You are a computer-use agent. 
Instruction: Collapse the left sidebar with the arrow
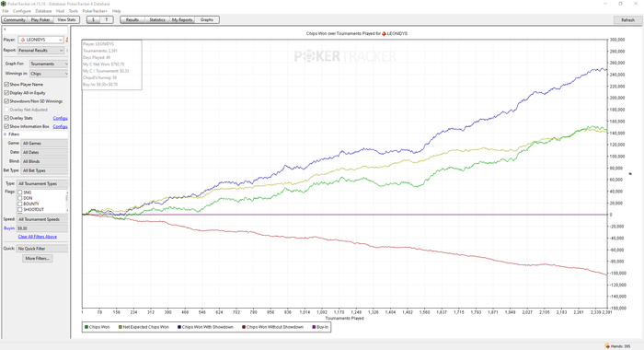(x=5, y=29)
